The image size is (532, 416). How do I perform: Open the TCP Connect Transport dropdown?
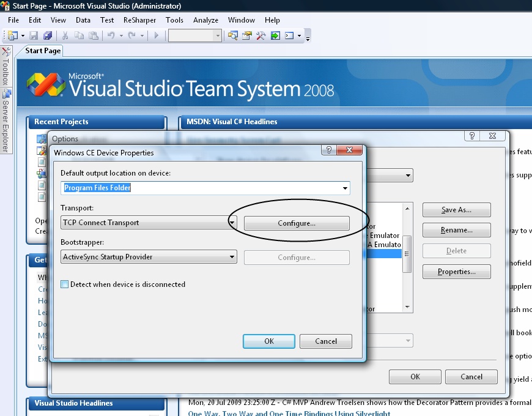click(149, 223)
